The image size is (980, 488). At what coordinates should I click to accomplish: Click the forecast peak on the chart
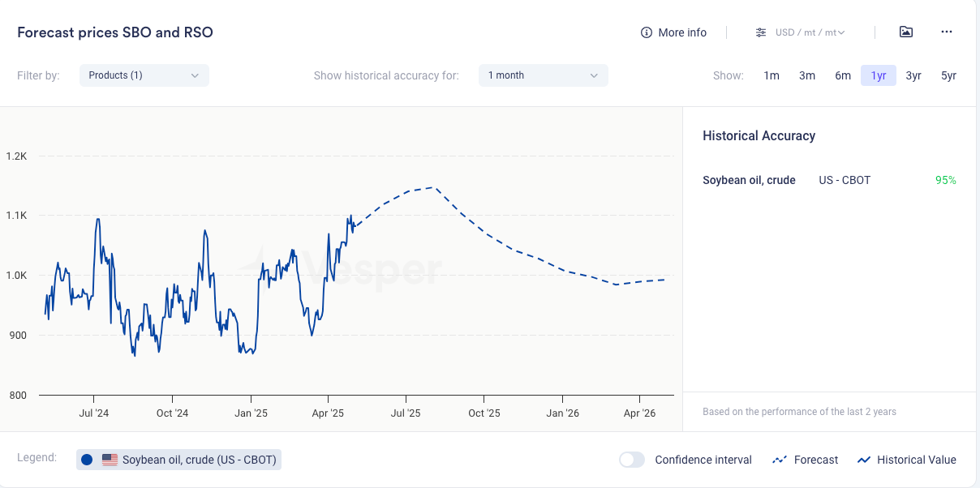(x=434, y=187)
